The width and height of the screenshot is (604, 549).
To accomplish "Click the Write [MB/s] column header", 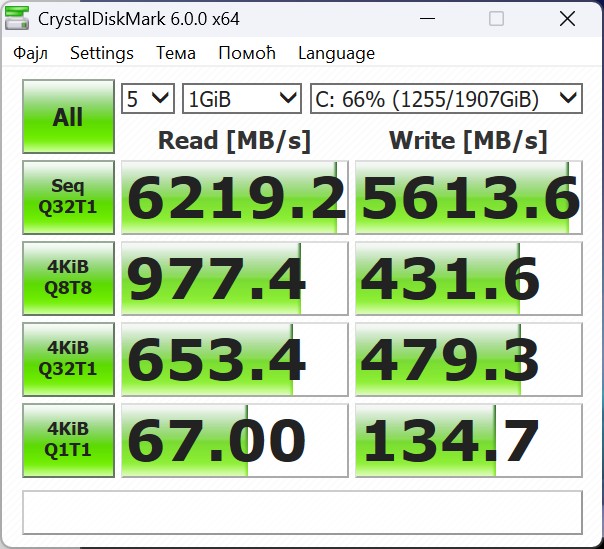I will (x=468, y=141).
